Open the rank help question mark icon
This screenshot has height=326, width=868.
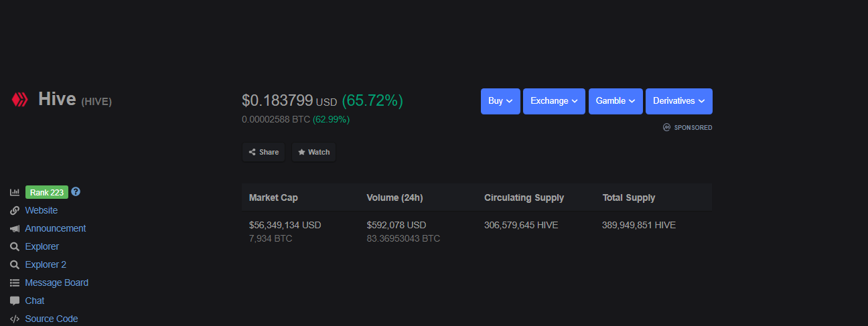tap(76, 191)
